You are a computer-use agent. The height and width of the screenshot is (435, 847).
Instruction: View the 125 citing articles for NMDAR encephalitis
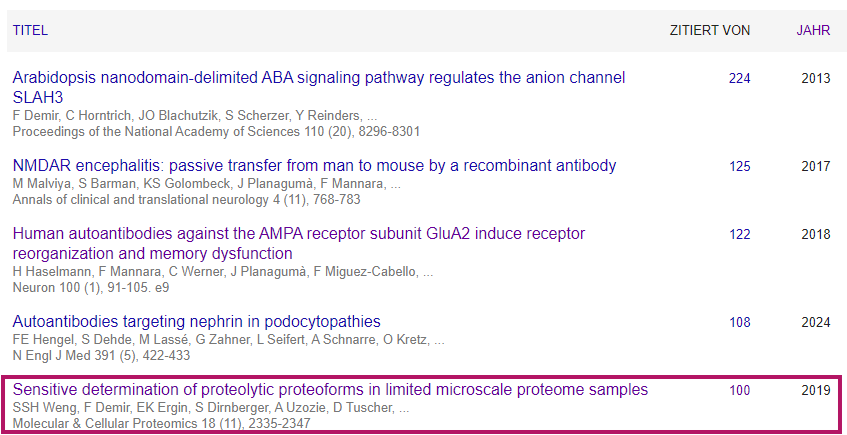tap(740, 166)
